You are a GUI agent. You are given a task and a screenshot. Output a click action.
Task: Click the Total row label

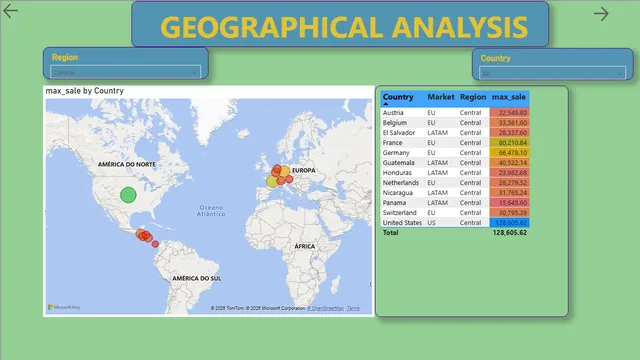tap(390, 233)
